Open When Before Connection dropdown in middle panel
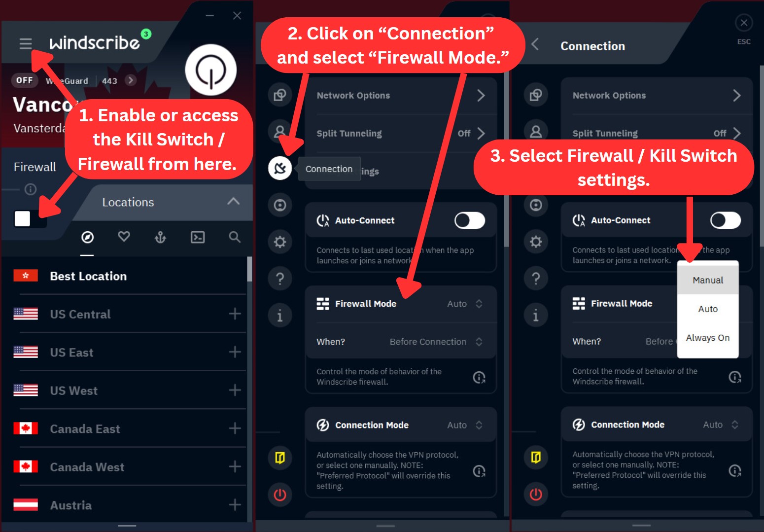The image size is (764, 532). 436,342
